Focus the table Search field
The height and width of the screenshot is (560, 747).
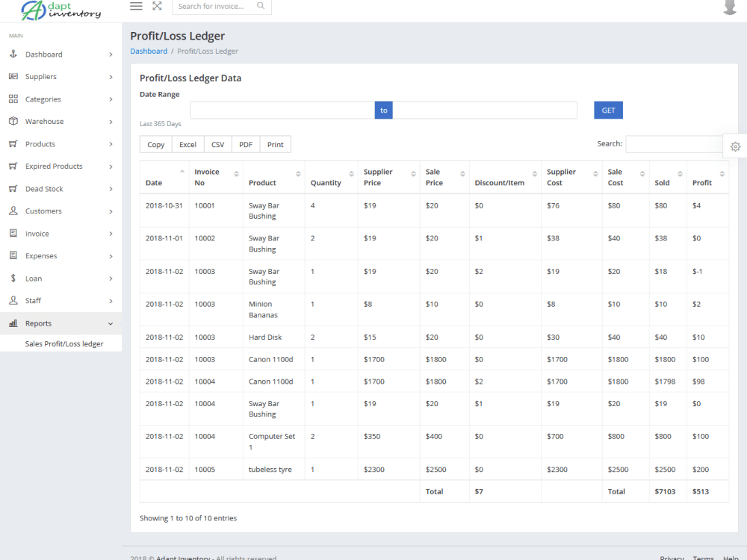click(x=674, y=144)
